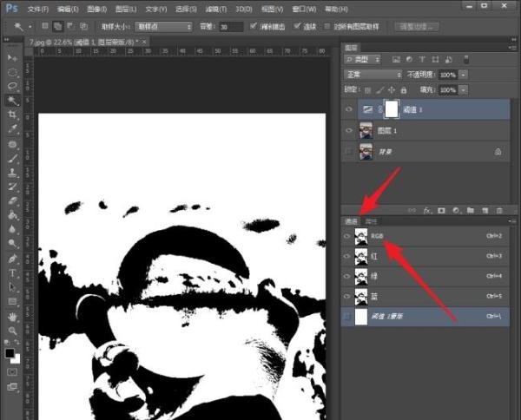Select the Brush tool
This screenshot has height=420, width=521.
12,159
